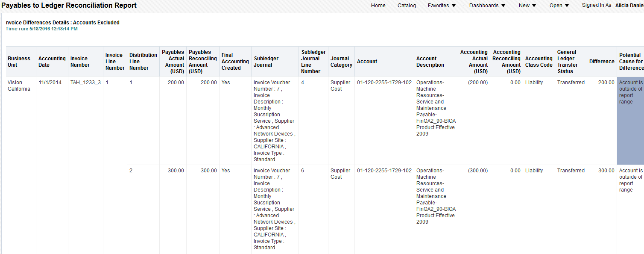The width and height of the screenshot is (644, 254).
Task: Select the Accounting Date column header
Action: click(x=52, y=62)
